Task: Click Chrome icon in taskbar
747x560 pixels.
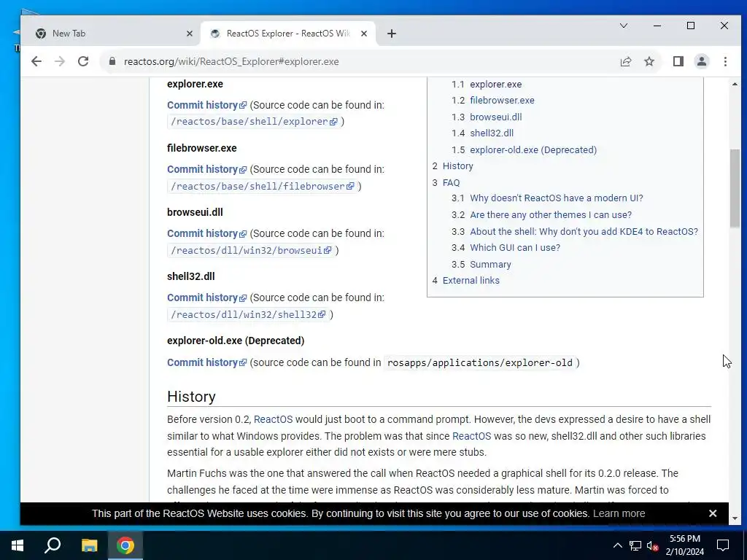Action: 125,545
